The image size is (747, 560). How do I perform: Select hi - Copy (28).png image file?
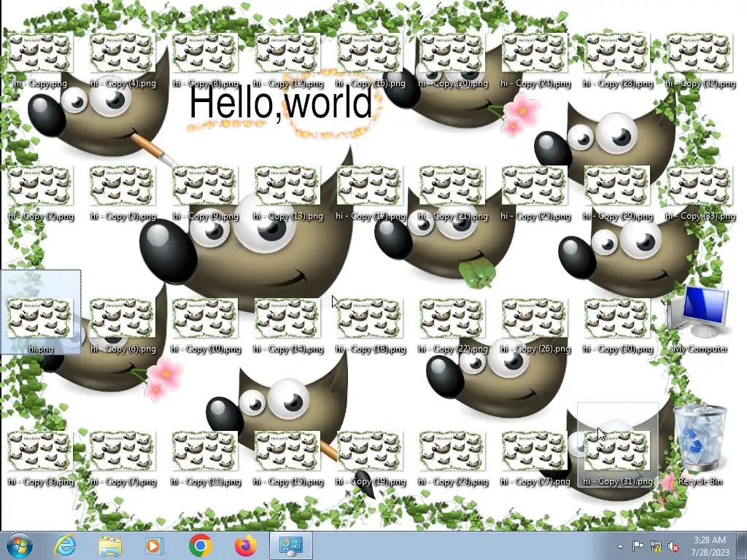point(617,60)
